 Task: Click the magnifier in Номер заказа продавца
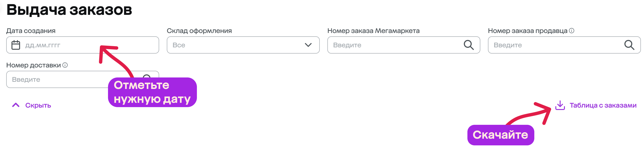[629, 45]
